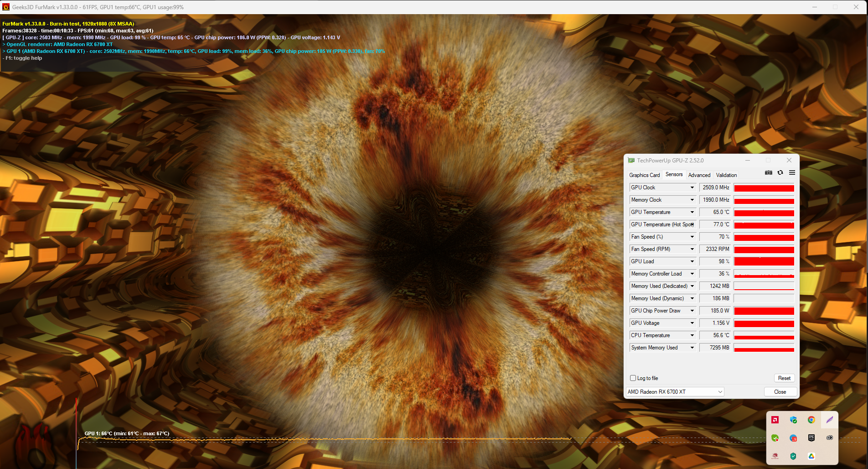The image size is (868, 469).
Task: Expand the Memory Used (Dedicated) dropdown
Action: 692,286
